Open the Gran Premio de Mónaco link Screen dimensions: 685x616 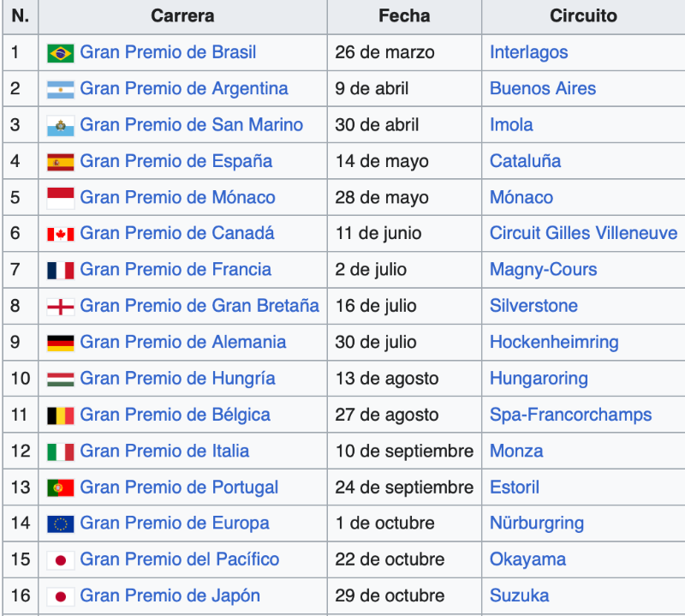click(x=177, y=197)
